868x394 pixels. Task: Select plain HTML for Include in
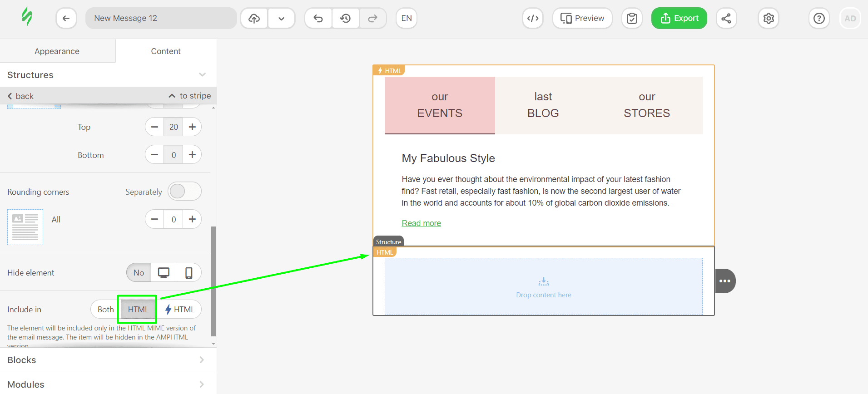tap(138, 310)
